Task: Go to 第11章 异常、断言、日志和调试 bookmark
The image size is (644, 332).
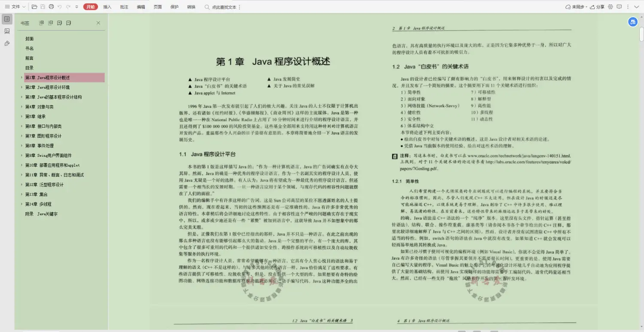Action: [55, 175]
